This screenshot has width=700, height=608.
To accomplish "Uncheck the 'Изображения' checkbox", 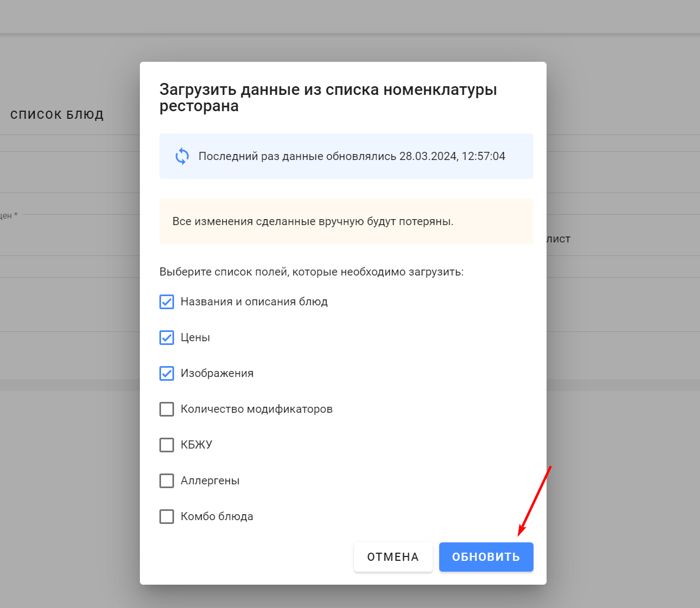I will pos(166,373).
